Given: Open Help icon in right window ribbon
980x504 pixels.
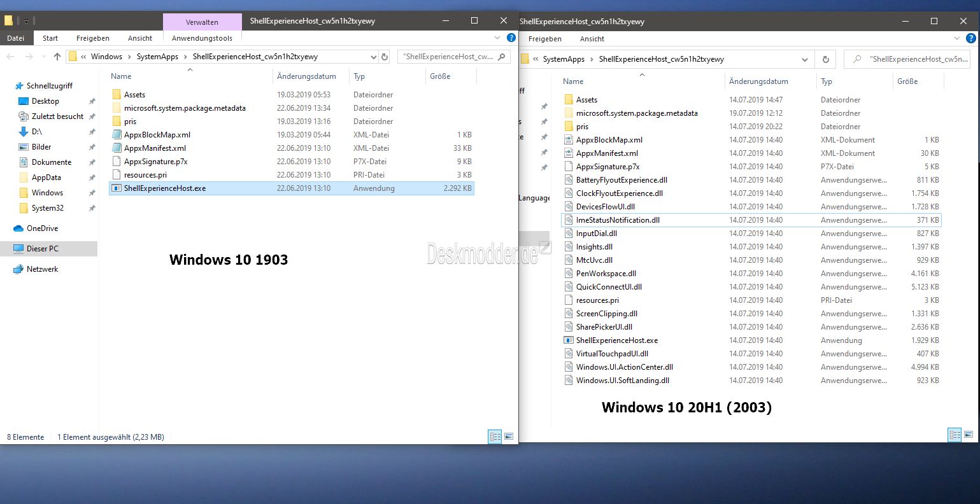Looking at the screenshot, I should point(971,38).
